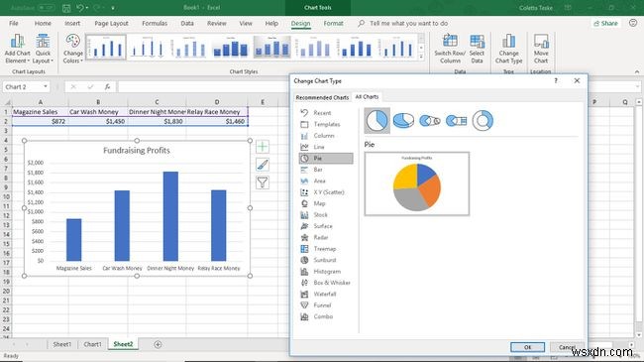Click the Share button
This screenshot has width=644, height=362.
click(x=605, y=24)
